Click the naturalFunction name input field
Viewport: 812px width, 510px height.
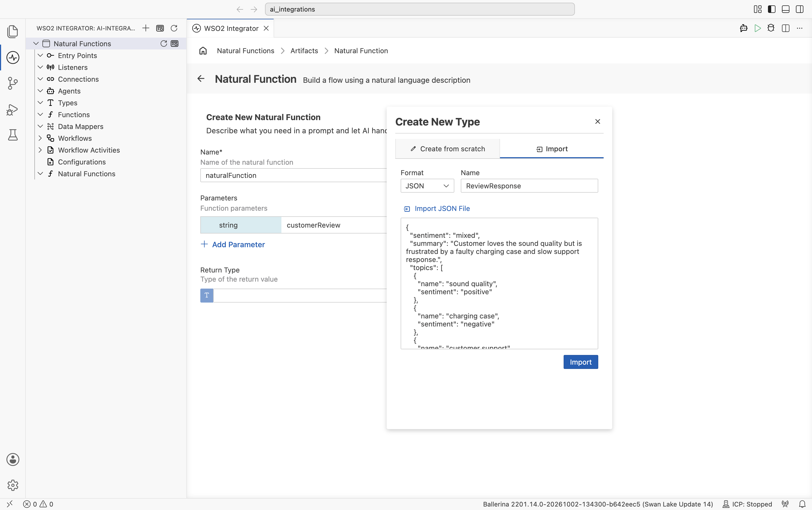point(293,175)
